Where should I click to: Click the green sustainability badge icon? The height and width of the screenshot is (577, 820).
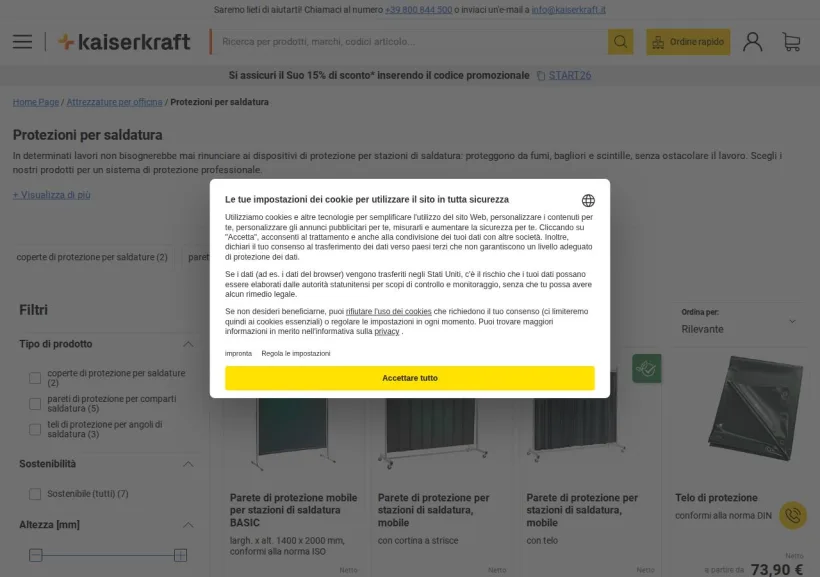point(646,368)
